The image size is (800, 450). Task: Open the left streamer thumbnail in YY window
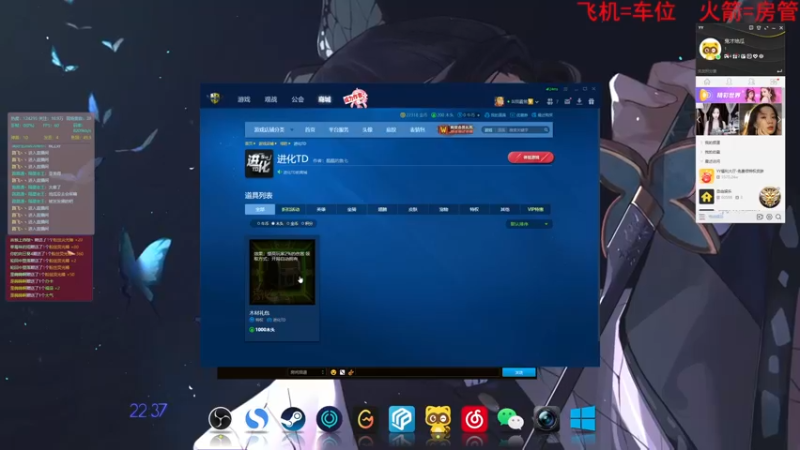(717, 119)
